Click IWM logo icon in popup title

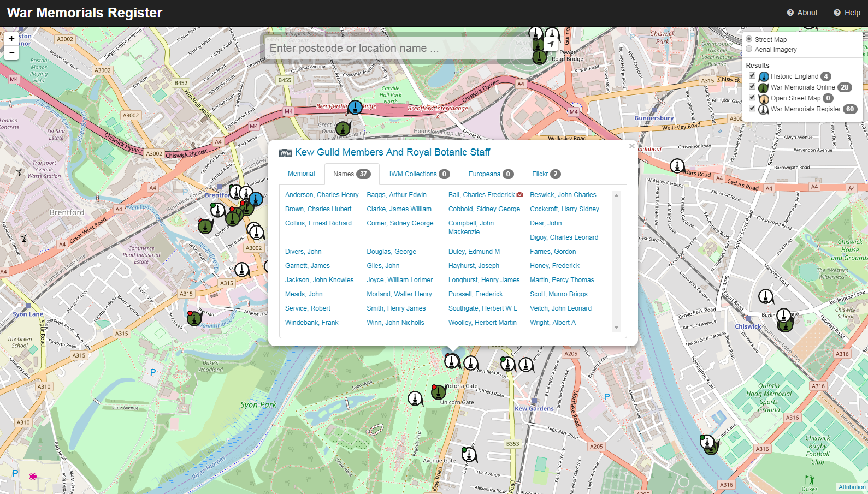(286, 153)
